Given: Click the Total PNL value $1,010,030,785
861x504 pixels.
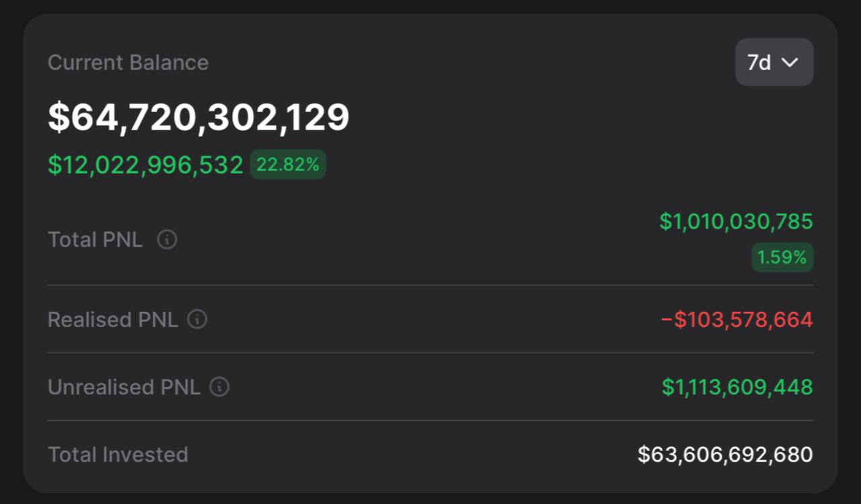Looking at the screenshot, I should 736,221.
